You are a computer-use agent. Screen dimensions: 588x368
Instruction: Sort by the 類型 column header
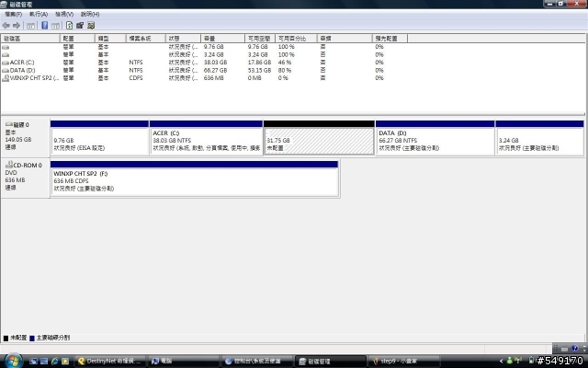110,39
